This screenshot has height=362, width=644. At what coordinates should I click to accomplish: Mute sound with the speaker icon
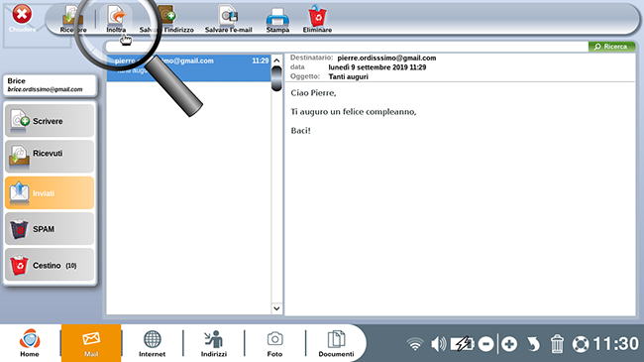438,344
